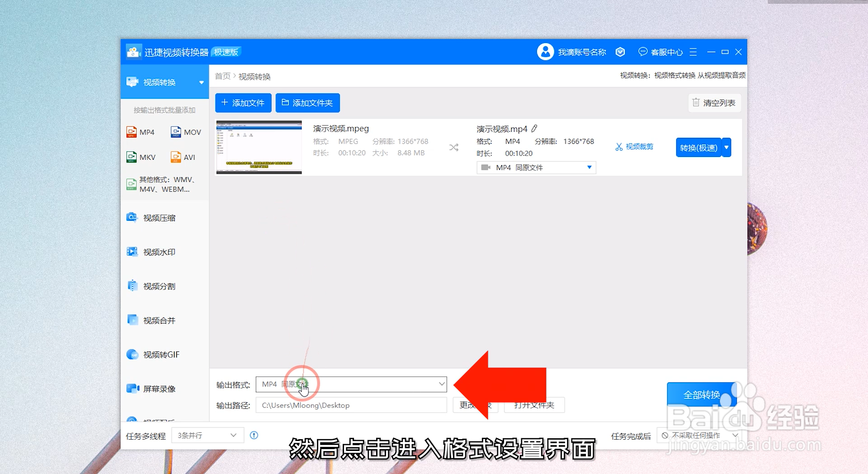
Task: Expand the 转换(极速) dropdown arrow
Action: [726, 147]
